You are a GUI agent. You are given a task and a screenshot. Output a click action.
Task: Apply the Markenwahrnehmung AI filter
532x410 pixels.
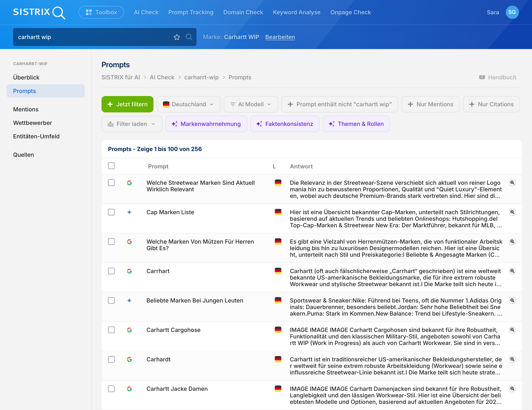pyautogui.click(x=206, y=124)
